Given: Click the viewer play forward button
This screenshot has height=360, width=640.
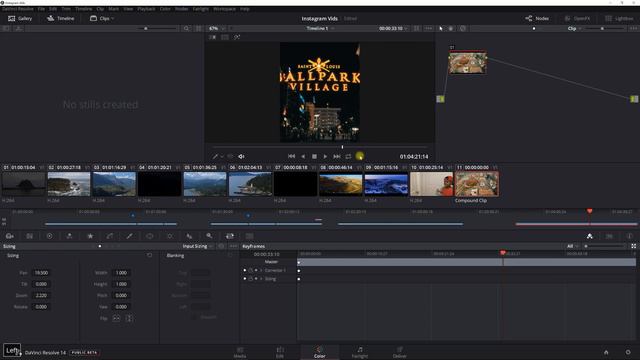Looking at the screenshot, I should click(x=325, y=156).
